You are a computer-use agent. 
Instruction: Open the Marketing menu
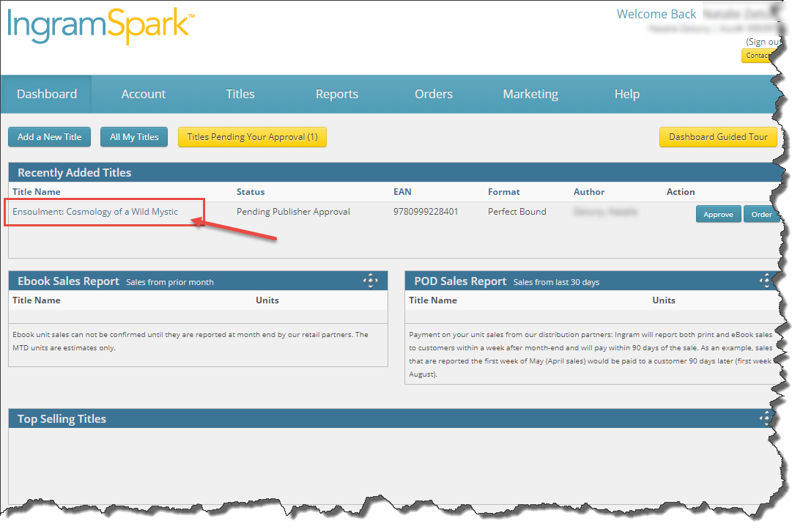click(530, 95)
